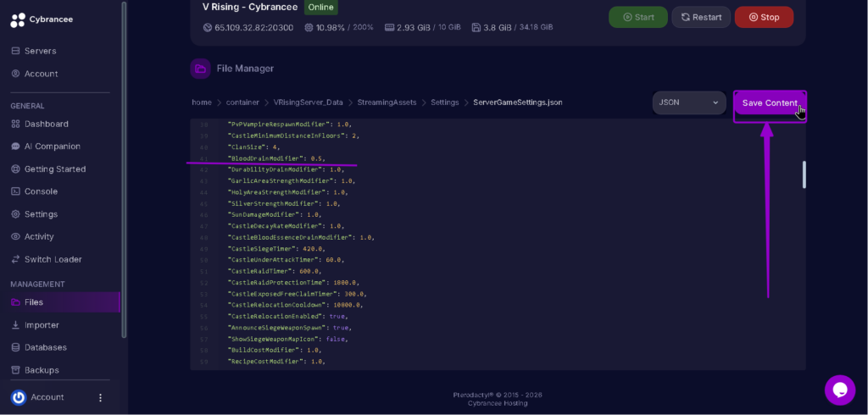Click the red Stop button

[764, 17]
